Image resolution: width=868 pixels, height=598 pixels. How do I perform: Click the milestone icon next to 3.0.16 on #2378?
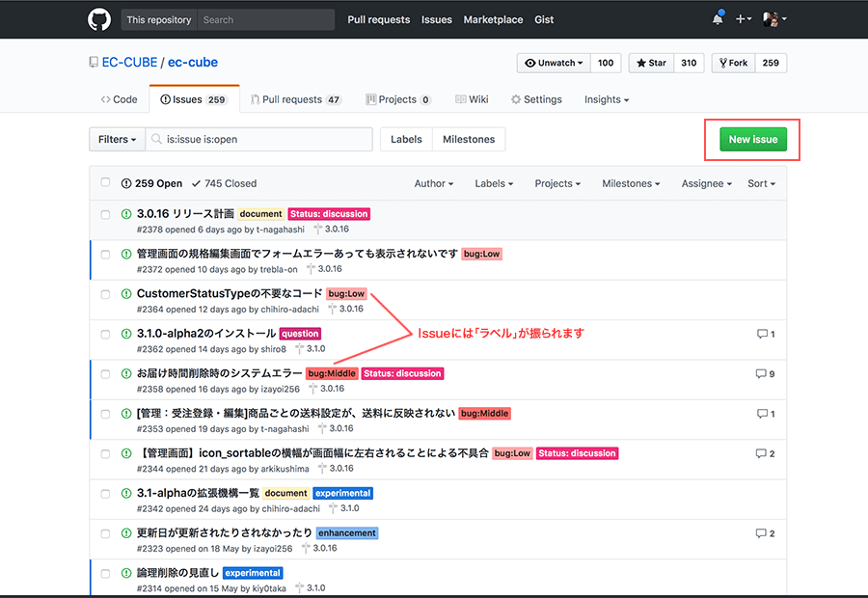coord(318,230)
